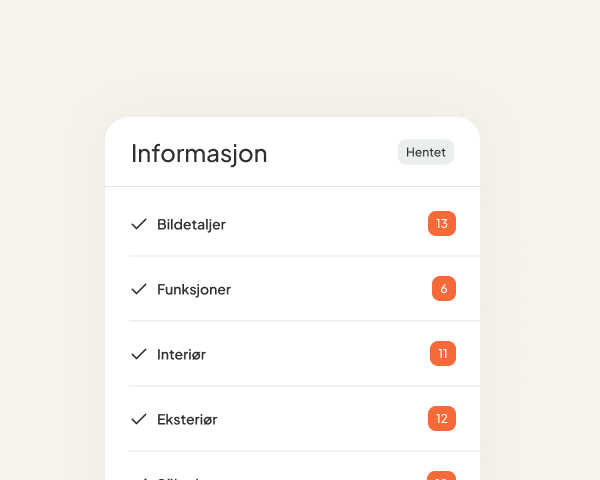Click the Informasjon card heading
600x480 pixels.
(x=199, y=154)
